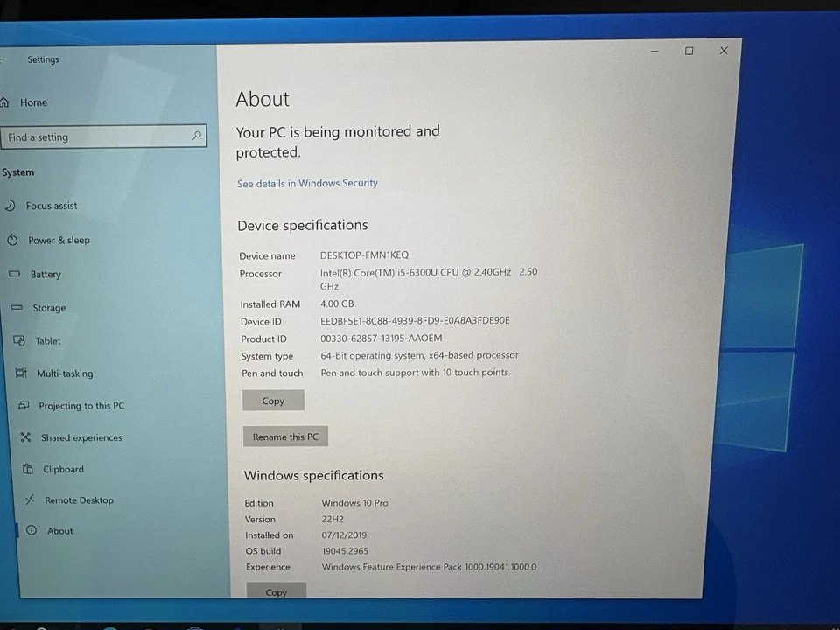Click the Find a setting search box
Screen dimensions: 840x630
pos(96,136)
